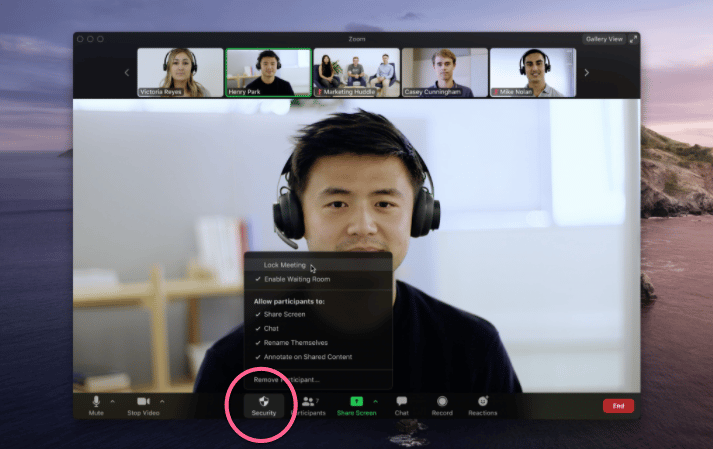
Task: Open the Participants panel icon
Action: 307,401
